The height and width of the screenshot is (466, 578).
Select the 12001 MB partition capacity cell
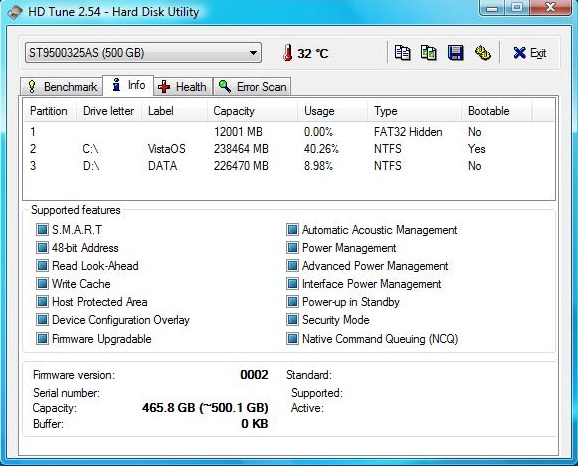click(x=238, y=132)
